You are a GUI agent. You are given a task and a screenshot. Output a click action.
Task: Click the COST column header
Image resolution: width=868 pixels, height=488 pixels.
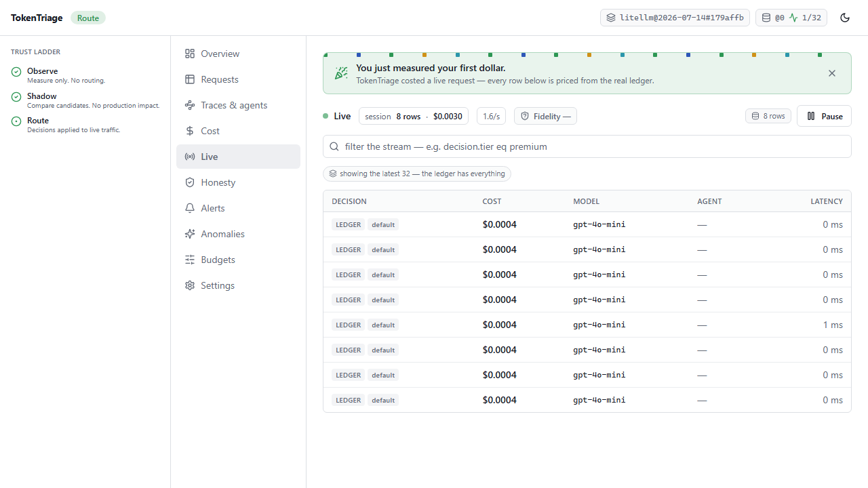coord(492,201)
